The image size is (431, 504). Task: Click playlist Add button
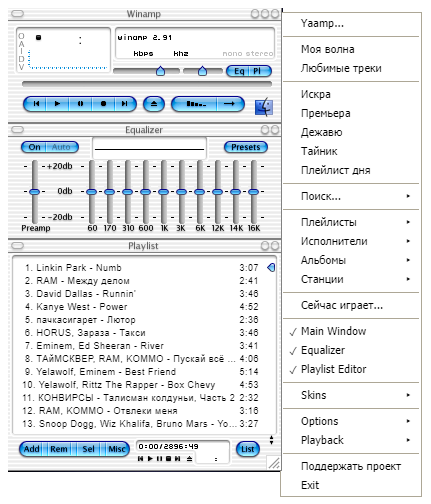click(32, 449)
